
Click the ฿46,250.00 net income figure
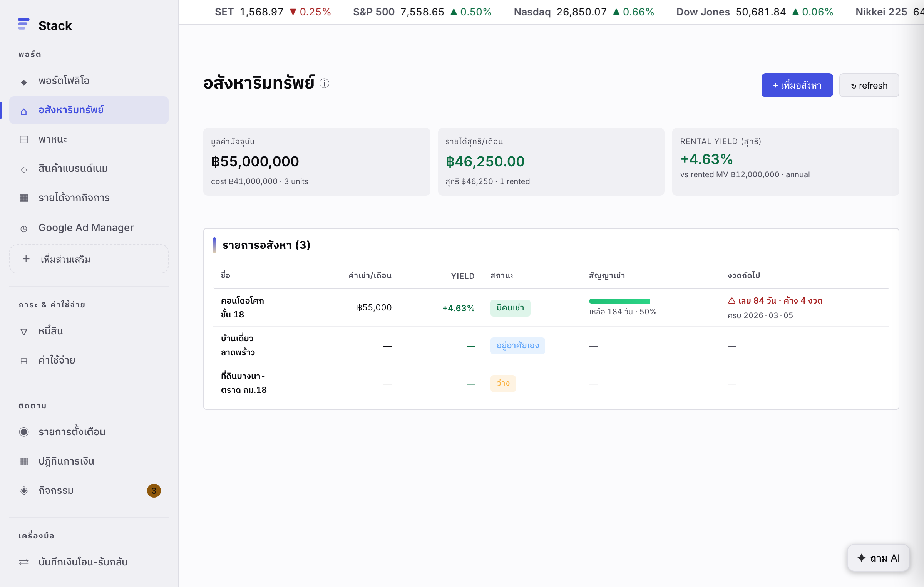[x=485, y=161]
